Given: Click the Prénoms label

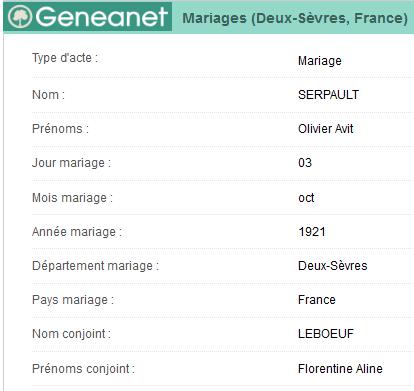Looking at the screenshot, I should point(60,129).
